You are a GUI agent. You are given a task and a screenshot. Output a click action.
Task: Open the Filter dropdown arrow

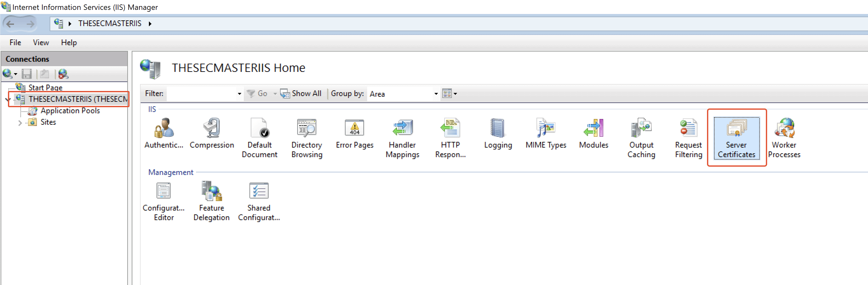click(239, 94)
